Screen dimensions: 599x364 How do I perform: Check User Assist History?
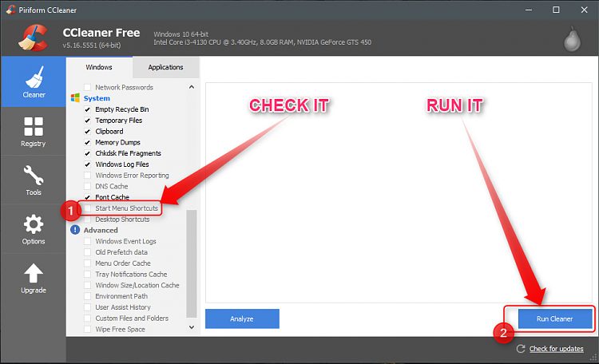click(88, 307)
